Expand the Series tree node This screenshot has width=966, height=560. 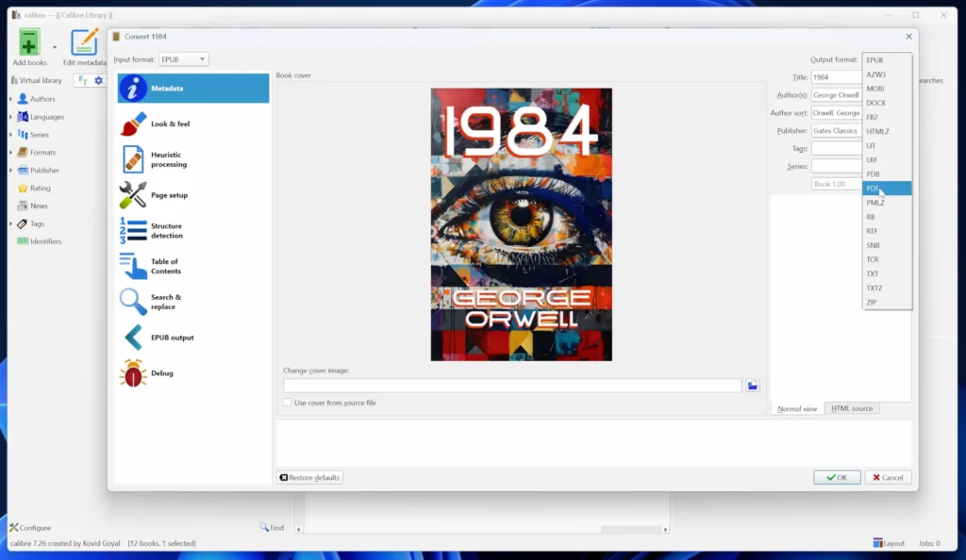[x=10, y=134]
